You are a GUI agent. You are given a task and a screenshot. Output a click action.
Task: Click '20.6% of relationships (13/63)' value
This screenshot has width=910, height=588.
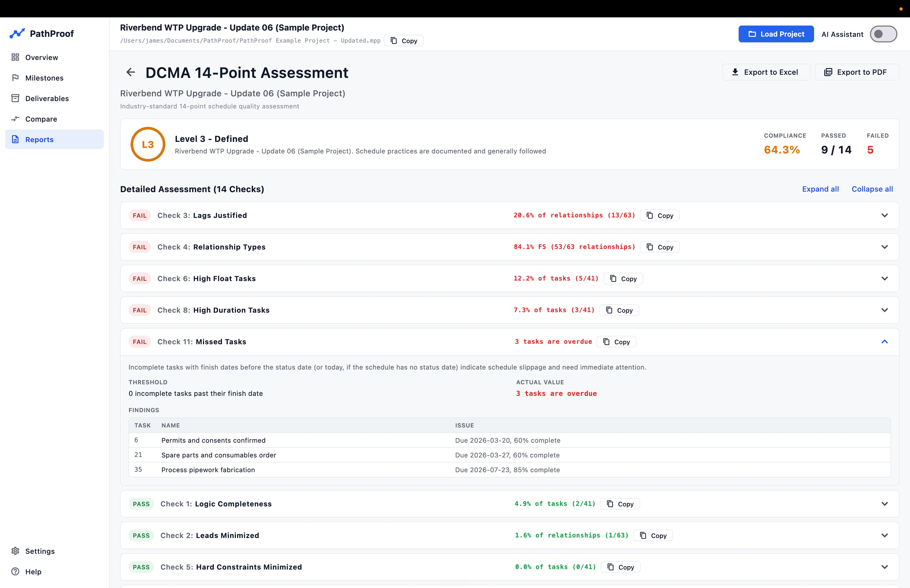(574, 215)
